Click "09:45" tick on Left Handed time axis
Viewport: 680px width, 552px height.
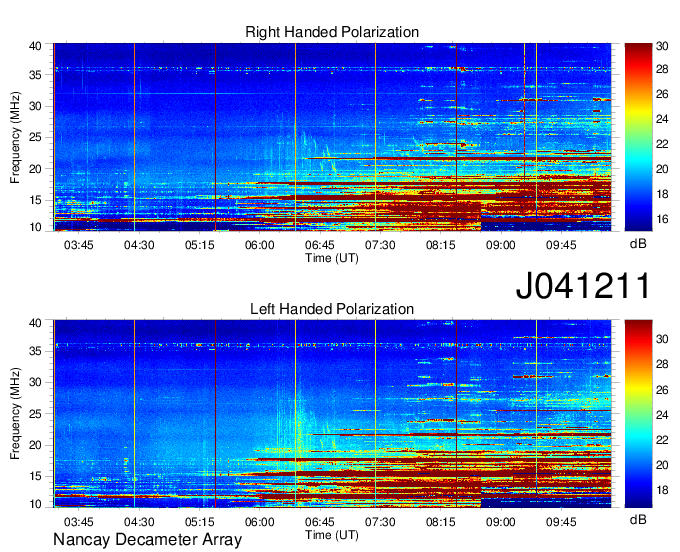click(x=561, y=522)
